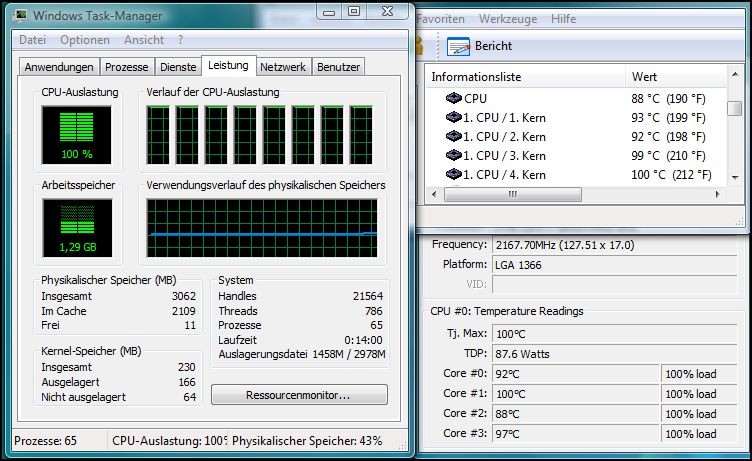Click the horizontal scrollbar right arrow

click(717, 194)
